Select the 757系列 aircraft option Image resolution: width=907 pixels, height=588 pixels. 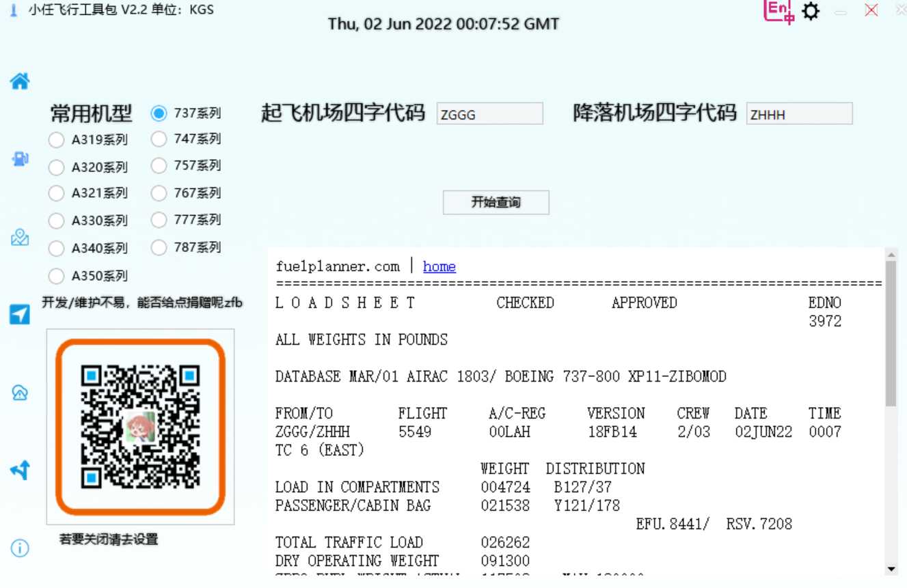(186, 165)
